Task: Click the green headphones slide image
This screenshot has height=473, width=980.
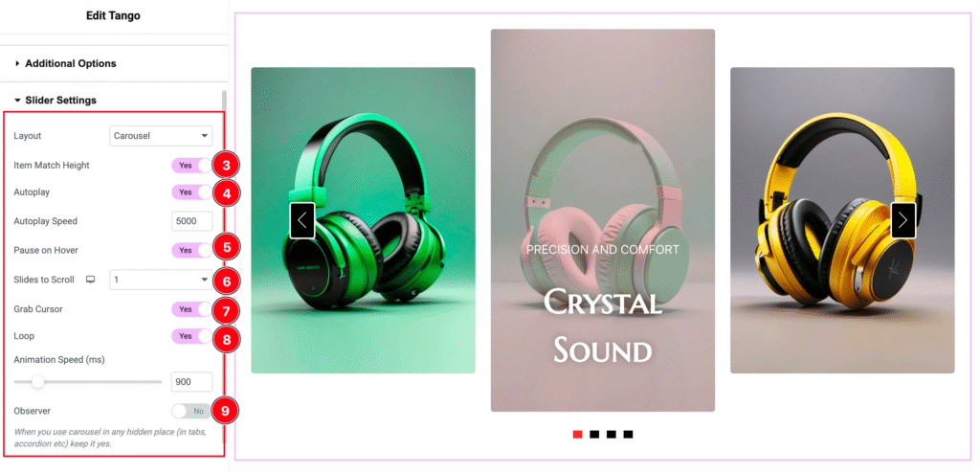Action: (x=363, y=220)
